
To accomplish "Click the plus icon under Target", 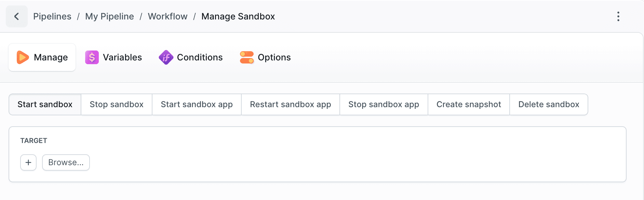I will coord(28,162).
